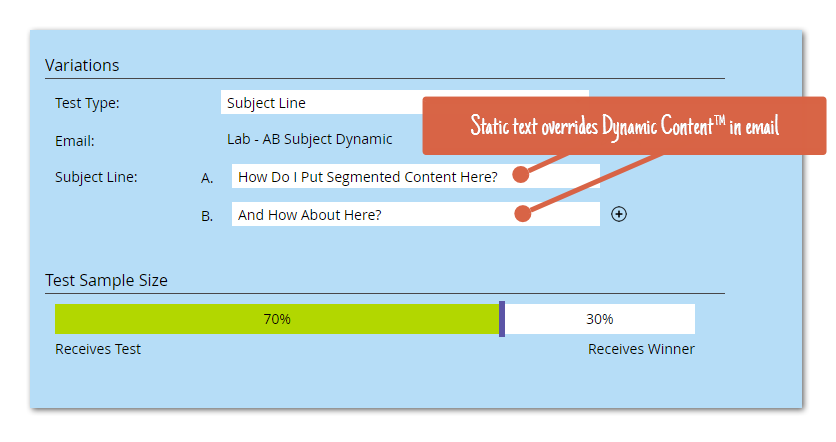Click the "Test Type:" field label
This screenshot has height=442, width=836.
pyautogui.click(x=87, y=103)
